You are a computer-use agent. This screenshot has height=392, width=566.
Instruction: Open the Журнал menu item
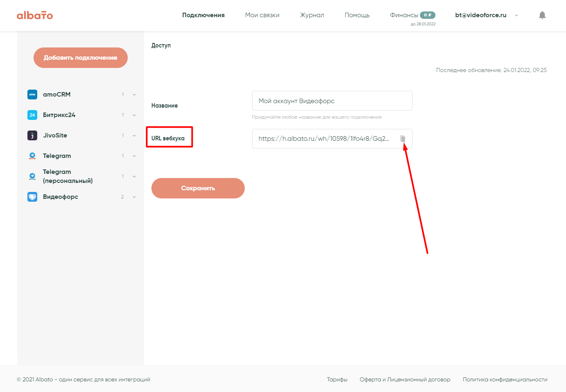(x=312, y=15)
